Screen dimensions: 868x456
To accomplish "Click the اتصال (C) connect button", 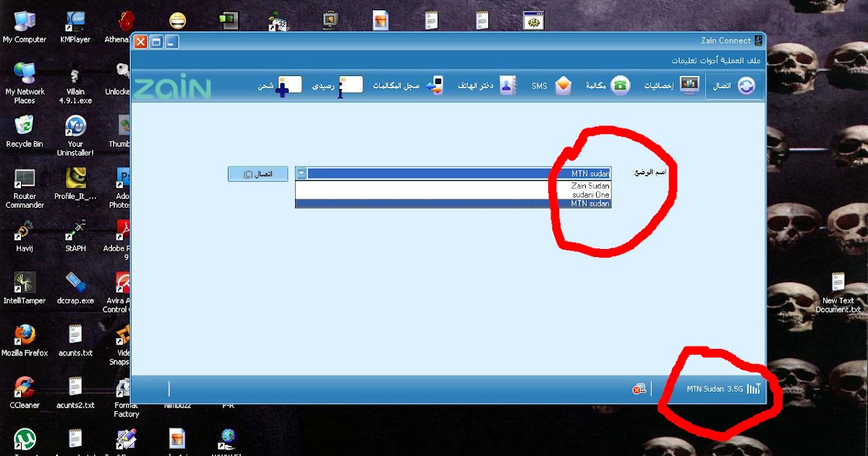I will click(258, 174).
